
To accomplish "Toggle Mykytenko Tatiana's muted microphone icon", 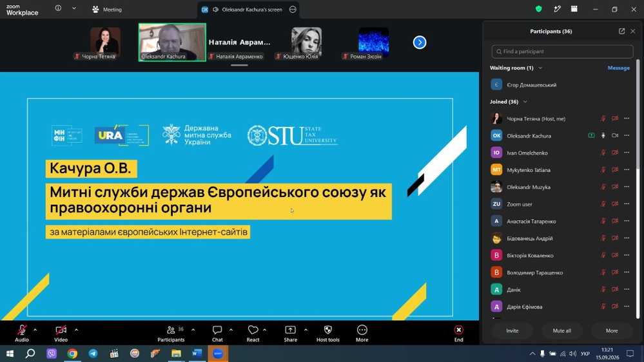I will click(x=603, y=170).
